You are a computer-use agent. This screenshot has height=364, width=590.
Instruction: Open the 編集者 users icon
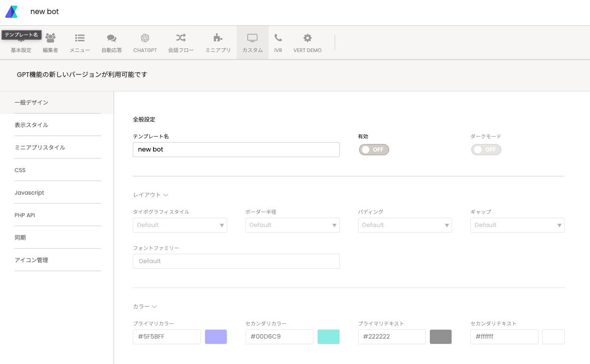click(50, 38)
